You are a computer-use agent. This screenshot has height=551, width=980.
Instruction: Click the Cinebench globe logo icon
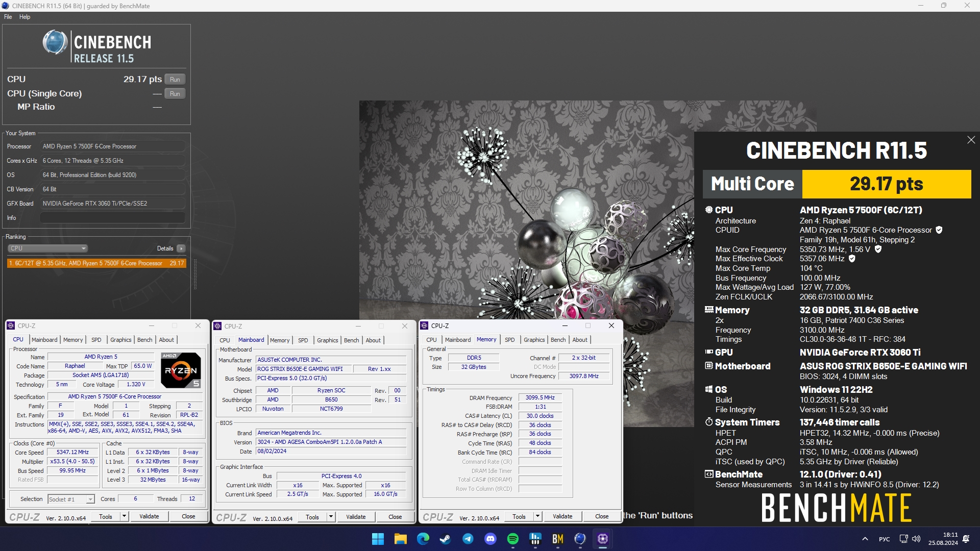click(x=55, y=42)
